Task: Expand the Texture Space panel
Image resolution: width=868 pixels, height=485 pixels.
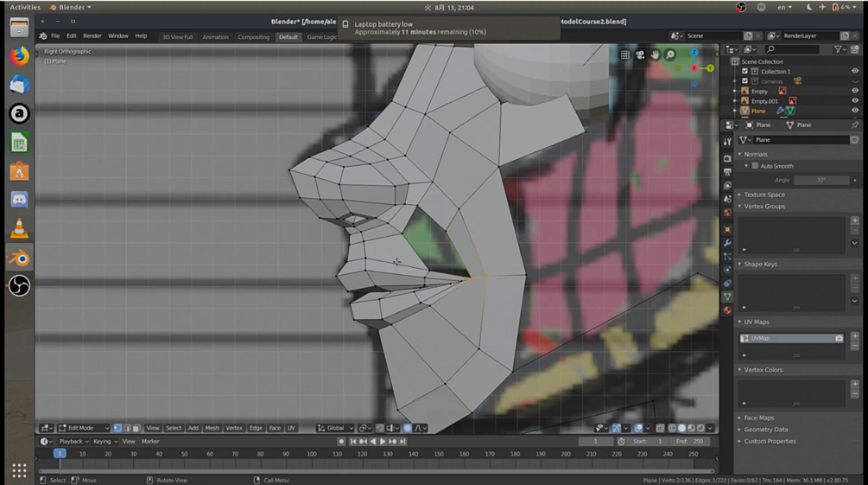Action: pos(764,195)
